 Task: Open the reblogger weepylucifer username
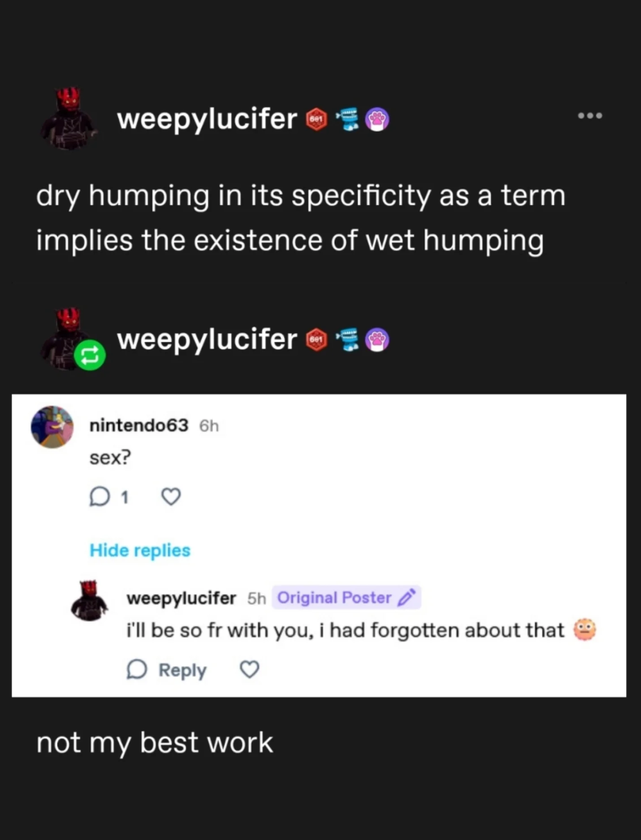point(207,339)
